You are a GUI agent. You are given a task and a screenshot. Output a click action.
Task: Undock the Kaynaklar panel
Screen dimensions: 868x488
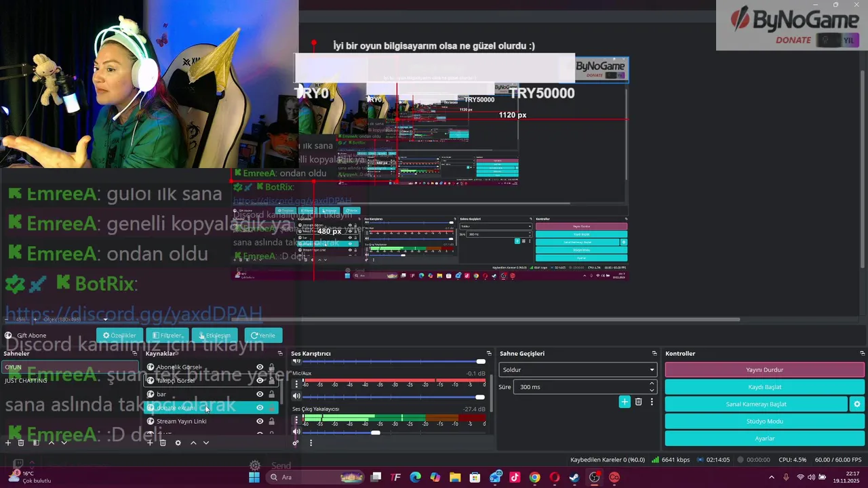(x=280, y=353)
